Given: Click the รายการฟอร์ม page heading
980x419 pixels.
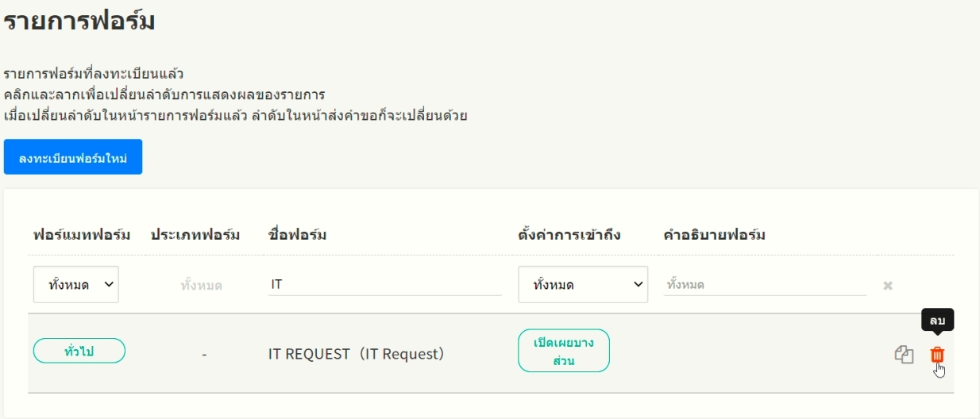Looking at the screenshot, I should pyautogui.click(x=79, y=21).
